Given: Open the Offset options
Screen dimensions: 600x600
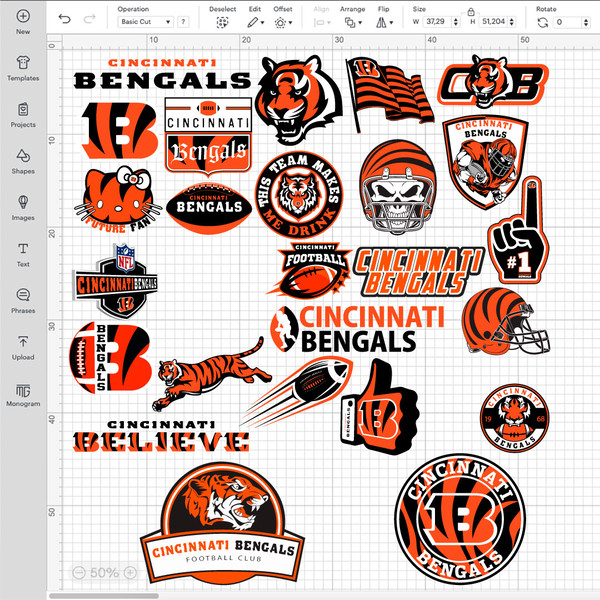Looking at the screenshot, I should [x=283, y=23].
